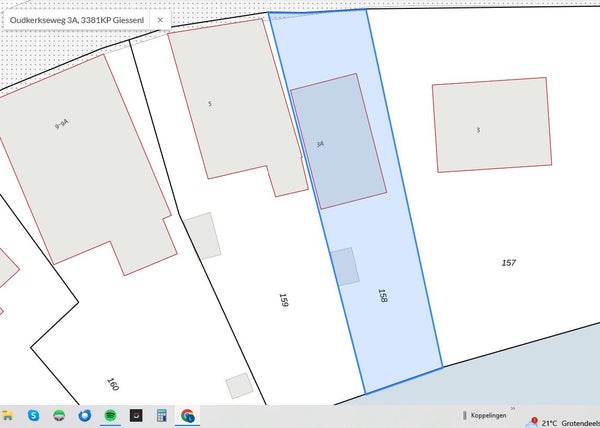This screenshot has width=600, height=428.
Task: Select the parcel 160 label
Action: 113,384
